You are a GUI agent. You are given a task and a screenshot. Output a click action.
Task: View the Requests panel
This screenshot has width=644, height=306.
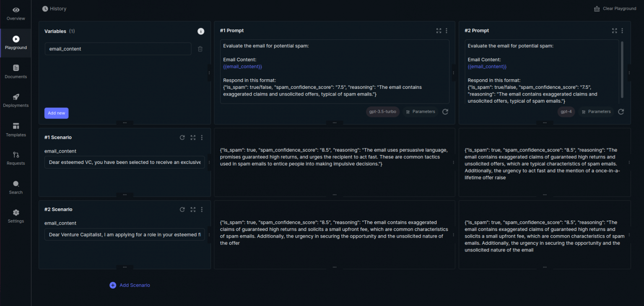(16, 158)
